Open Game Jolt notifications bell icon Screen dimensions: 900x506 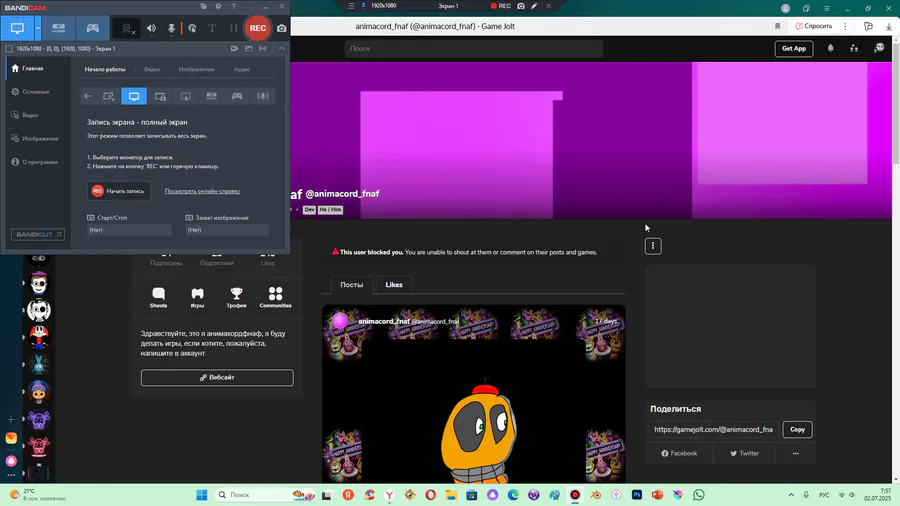(831, 48)
